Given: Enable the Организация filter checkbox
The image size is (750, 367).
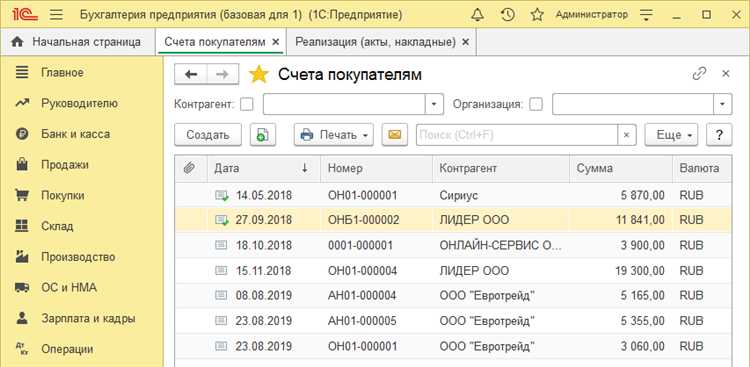Looking at the screenshot, I should pos(536,104).
